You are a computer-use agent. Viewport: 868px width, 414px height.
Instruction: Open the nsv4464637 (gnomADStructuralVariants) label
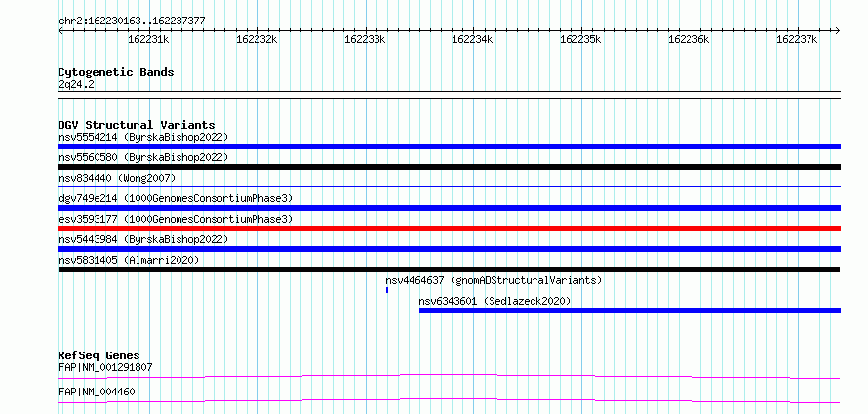tap(493, 280)
